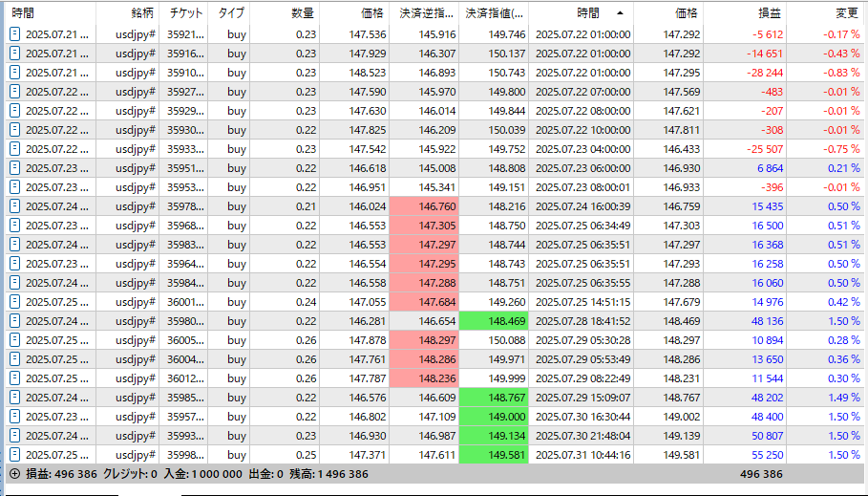Click the 出金: 0 summary text
This screenshot has height=496, width=868.
click(x=265, y=474)
